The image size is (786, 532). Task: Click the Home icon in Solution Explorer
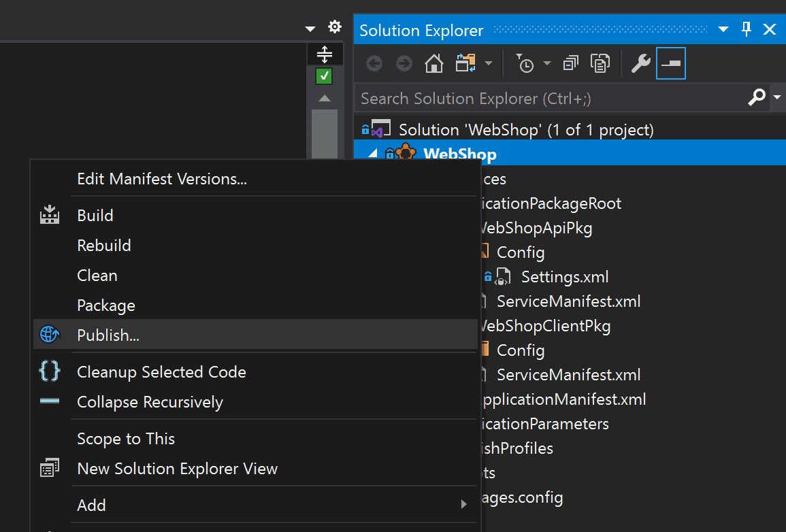[x=433, y=63]
